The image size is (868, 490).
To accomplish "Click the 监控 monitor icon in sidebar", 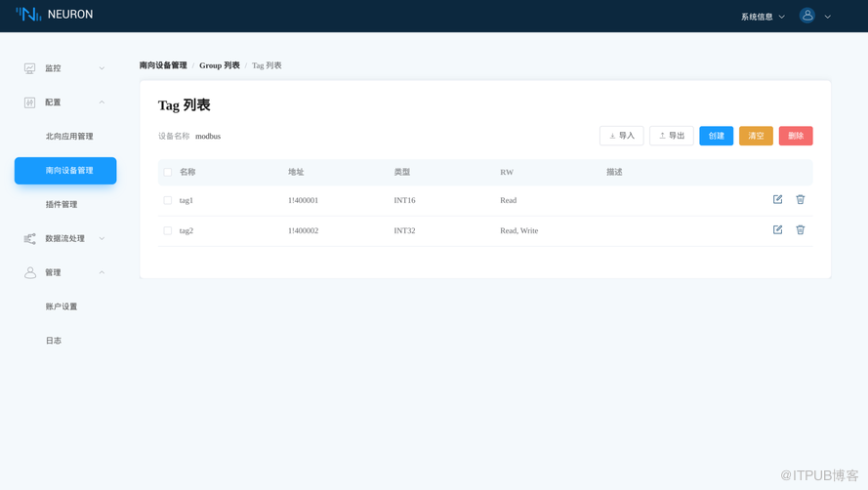I will (x=30, y=68).
